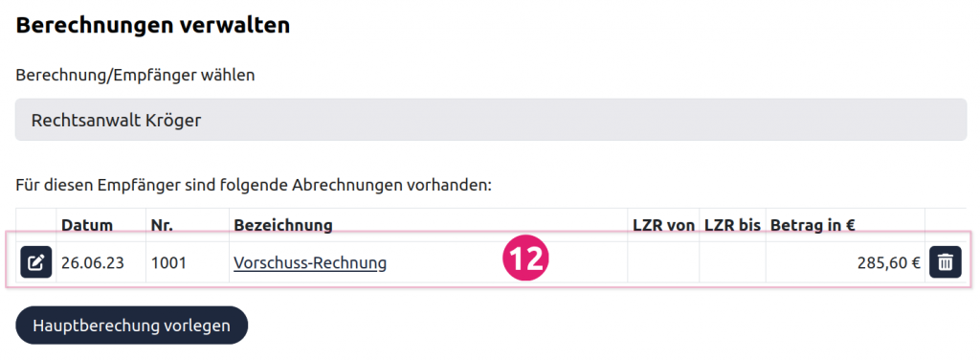Click the Berechnungen verwalten heading
The height and width of the screenshot is (360, 980).
152,26
